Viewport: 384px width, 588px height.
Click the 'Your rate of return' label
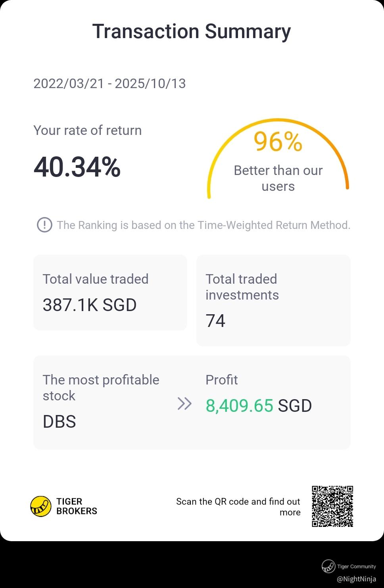88,130
